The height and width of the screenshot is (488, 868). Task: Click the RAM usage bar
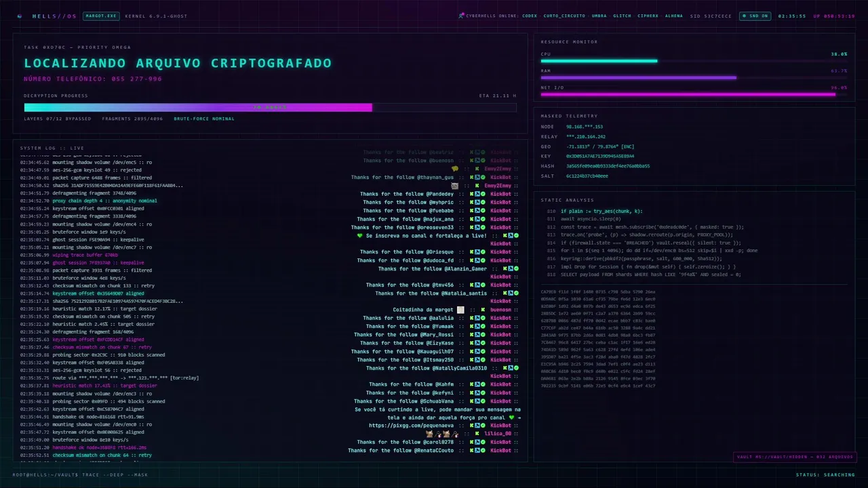[x=694, y=77]
